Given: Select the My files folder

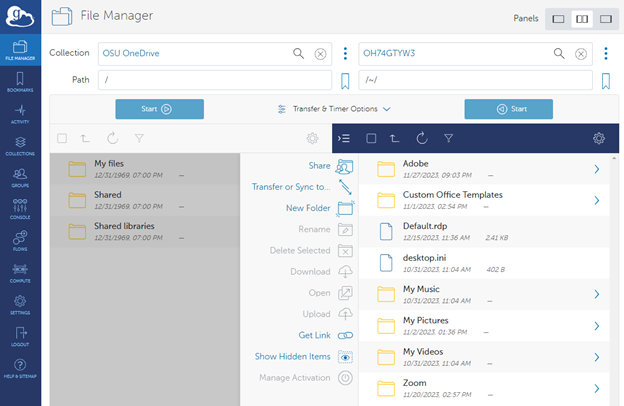Looking at the screenshot, I should pyautogui.click(x=145, y=169).
